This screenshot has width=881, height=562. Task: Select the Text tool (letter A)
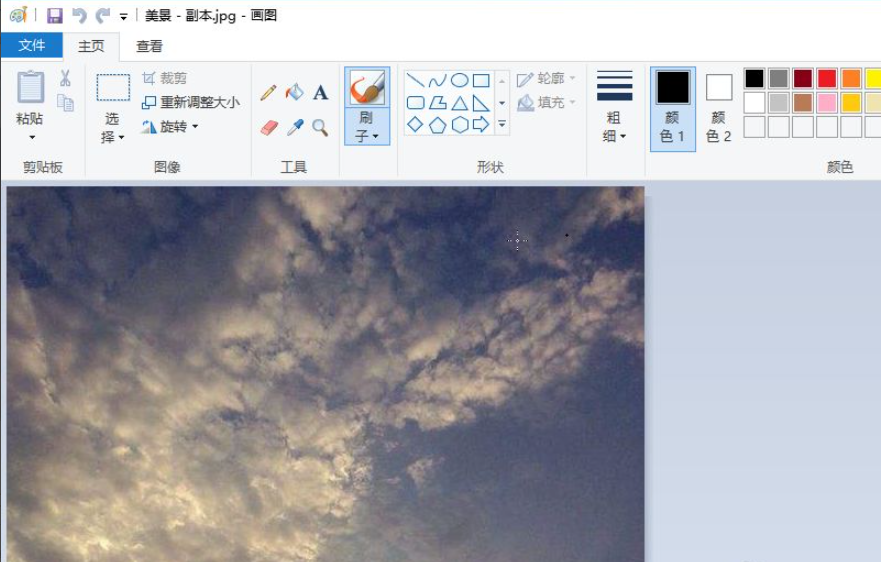click(320, 93)
